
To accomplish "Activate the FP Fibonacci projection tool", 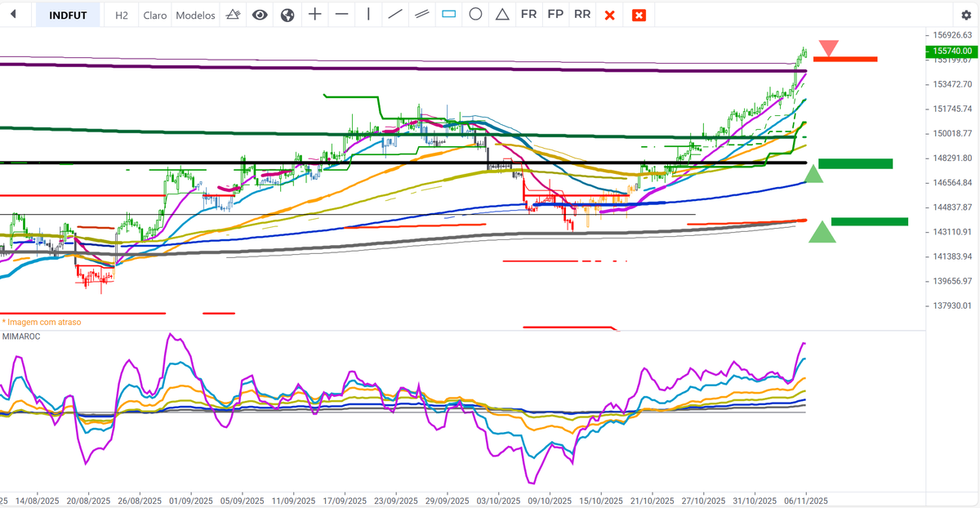I will click(x=555, y=15).
